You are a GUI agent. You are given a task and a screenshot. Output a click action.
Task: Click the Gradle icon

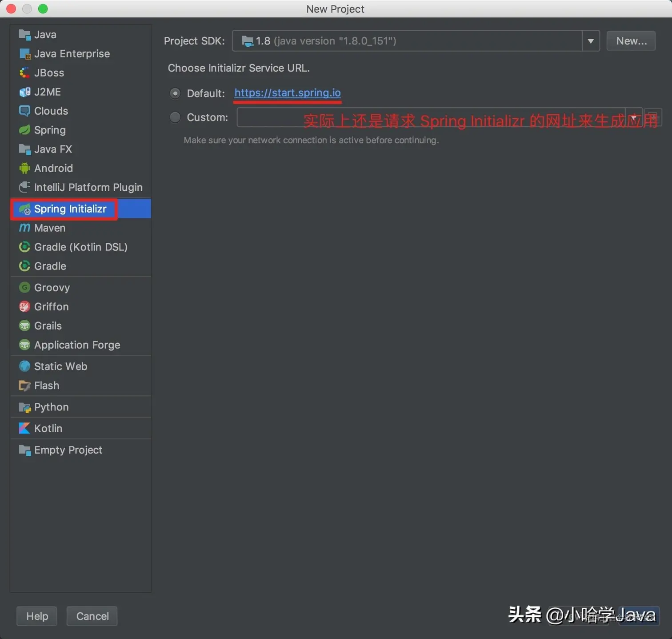coord(25,266)
